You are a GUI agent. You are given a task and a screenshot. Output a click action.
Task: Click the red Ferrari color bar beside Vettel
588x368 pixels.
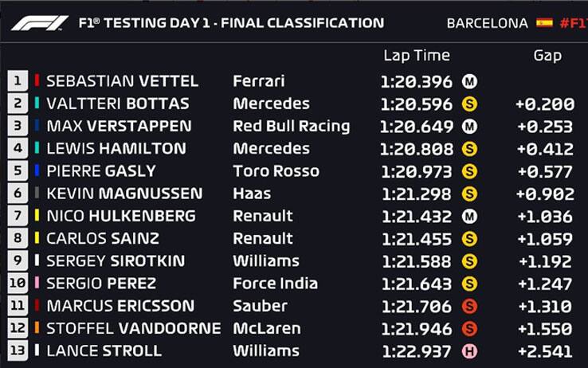click(37, 80)
